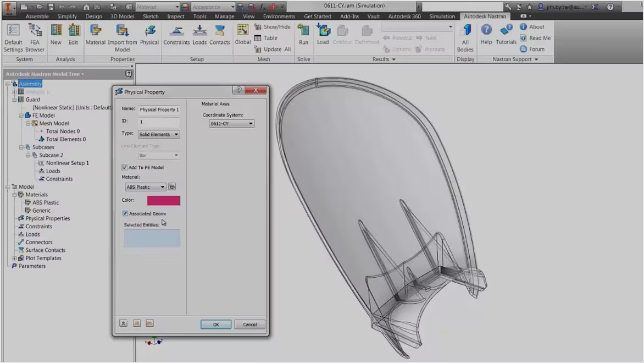Open the Material tool
644x363 pixels.
coord(96,35)
